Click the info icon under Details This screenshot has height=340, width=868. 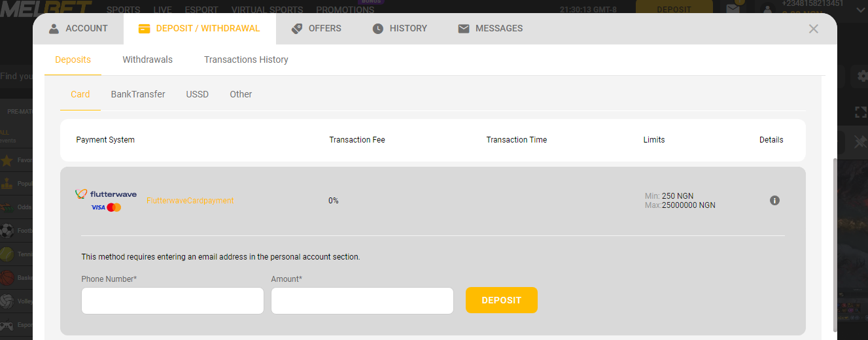point(774,201)
